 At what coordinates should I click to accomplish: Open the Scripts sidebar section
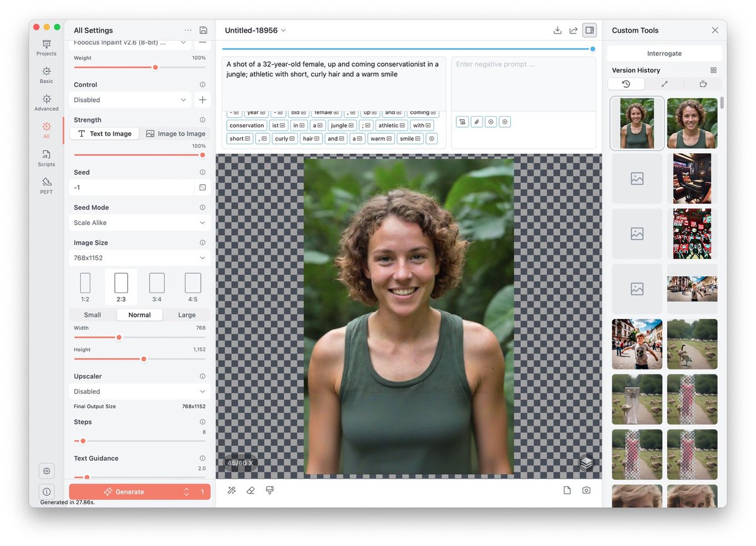pyautogui.click(x=46, y=158)
